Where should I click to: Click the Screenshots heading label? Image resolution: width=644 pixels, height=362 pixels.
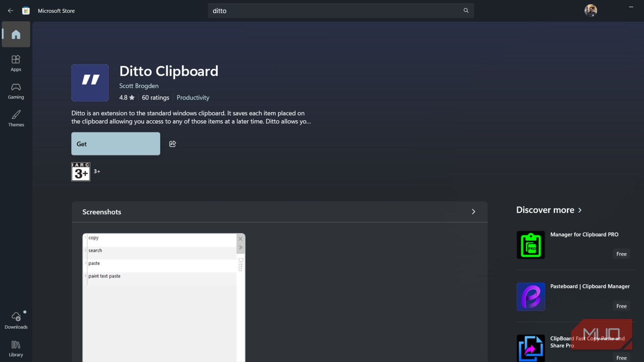[102, 212]
